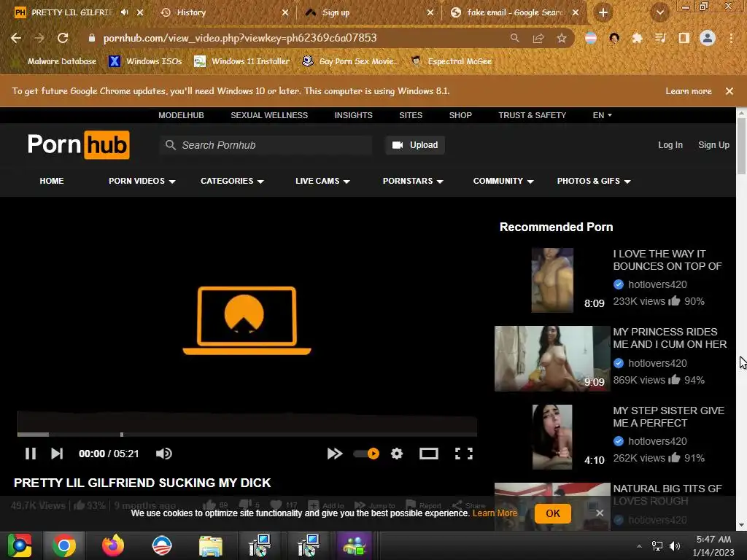Click Learn more in the Chrome update infobar

tap(689, 91)
